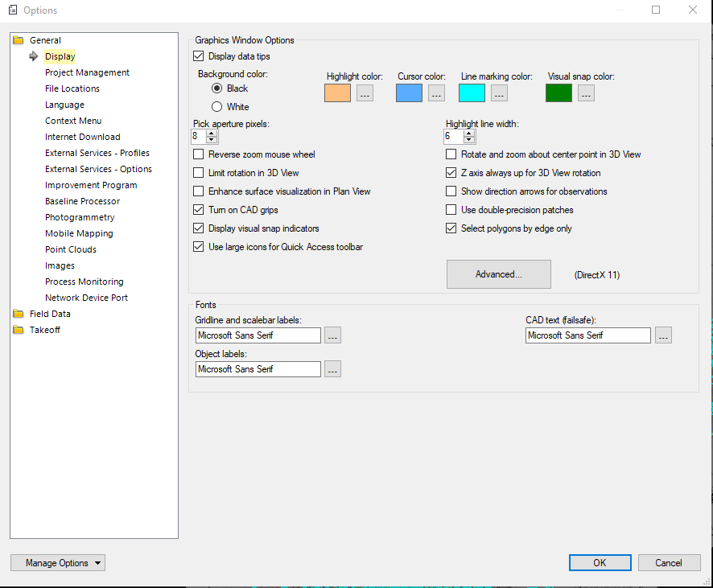Increase Pick aperture pixels value

212,134
